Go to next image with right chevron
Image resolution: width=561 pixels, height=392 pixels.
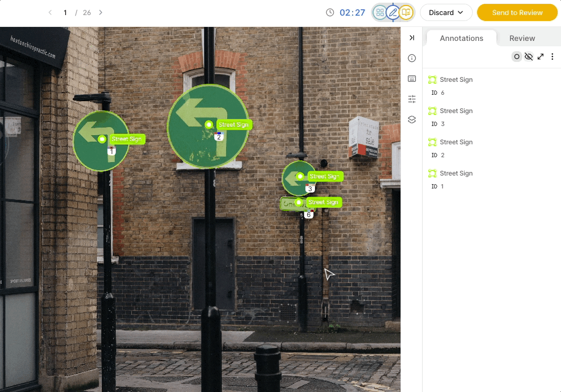(101, 12)
